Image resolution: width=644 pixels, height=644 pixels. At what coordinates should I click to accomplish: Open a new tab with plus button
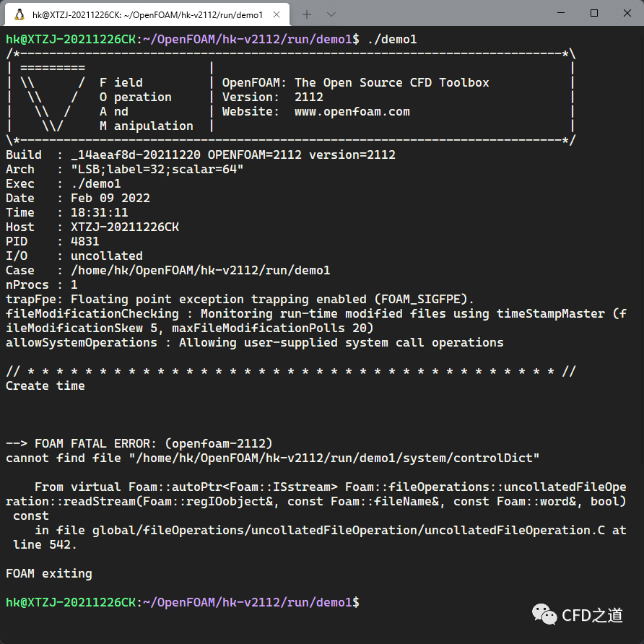[x=306, y=14]
